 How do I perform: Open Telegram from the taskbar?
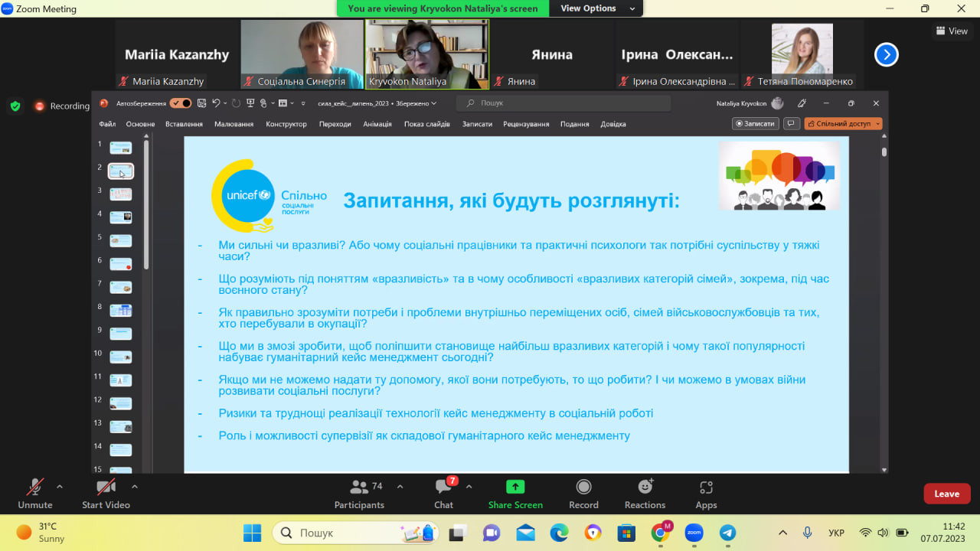click(727, 533)
